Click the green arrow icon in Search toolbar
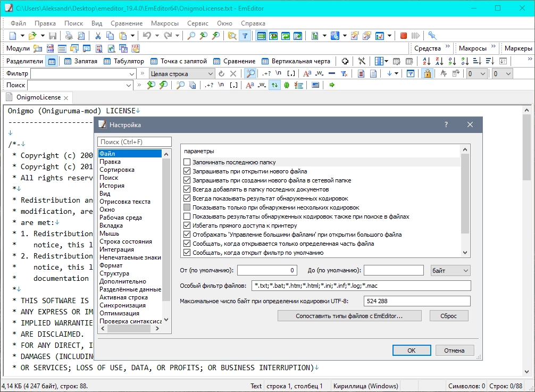The width and height of the screenshot is (535, 392). coord(332,85)
